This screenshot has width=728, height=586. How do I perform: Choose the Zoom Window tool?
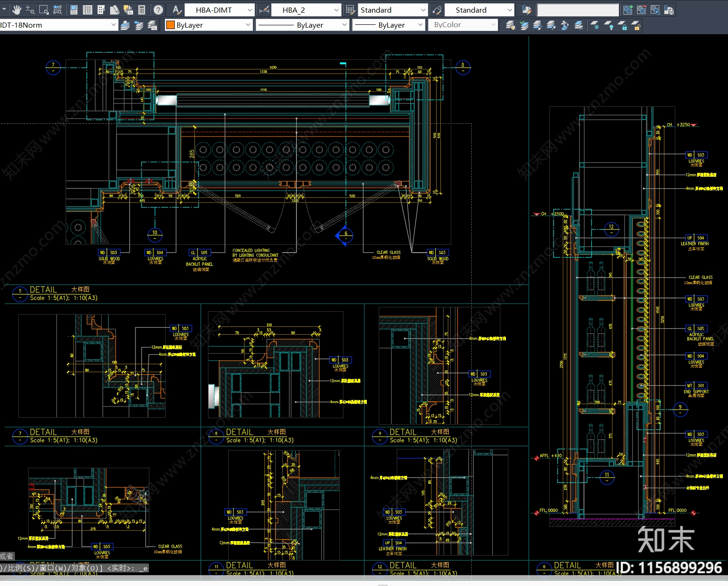44,10
